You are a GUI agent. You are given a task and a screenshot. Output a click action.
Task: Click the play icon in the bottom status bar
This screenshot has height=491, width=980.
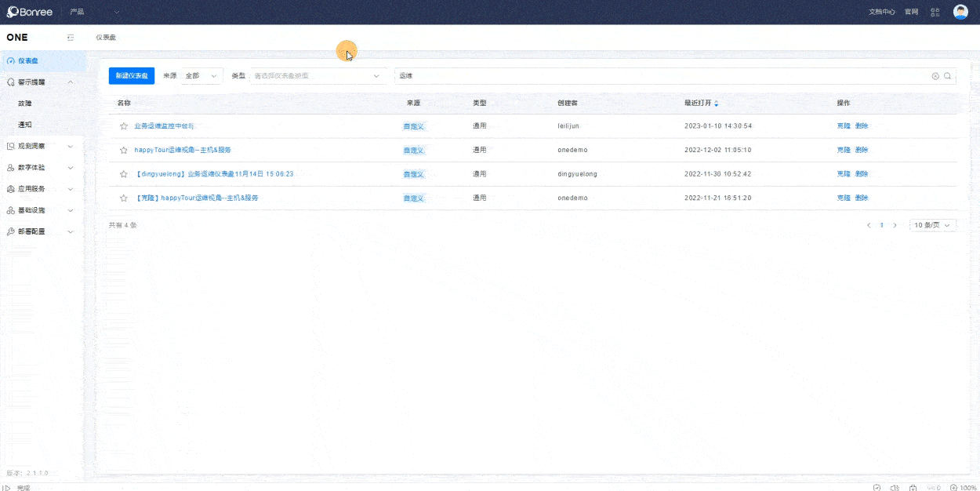(x=8, y=487)
